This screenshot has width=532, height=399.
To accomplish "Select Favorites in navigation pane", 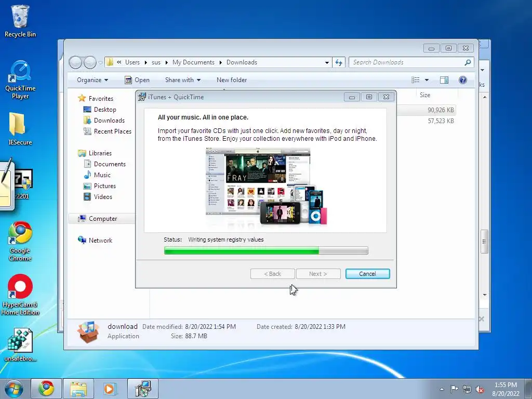I will click(100, 98).
